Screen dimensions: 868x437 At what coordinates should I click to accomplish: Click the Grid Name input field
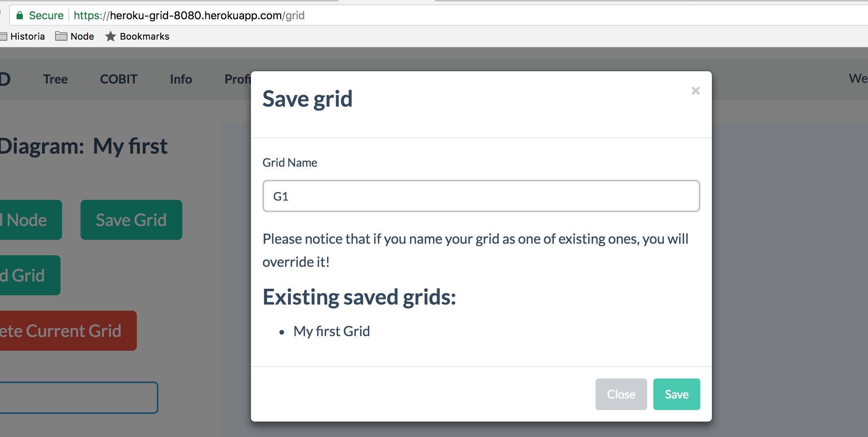tap(481, 196)
